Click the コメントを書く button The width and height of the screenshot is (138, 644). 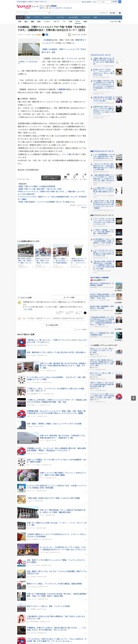69,298
